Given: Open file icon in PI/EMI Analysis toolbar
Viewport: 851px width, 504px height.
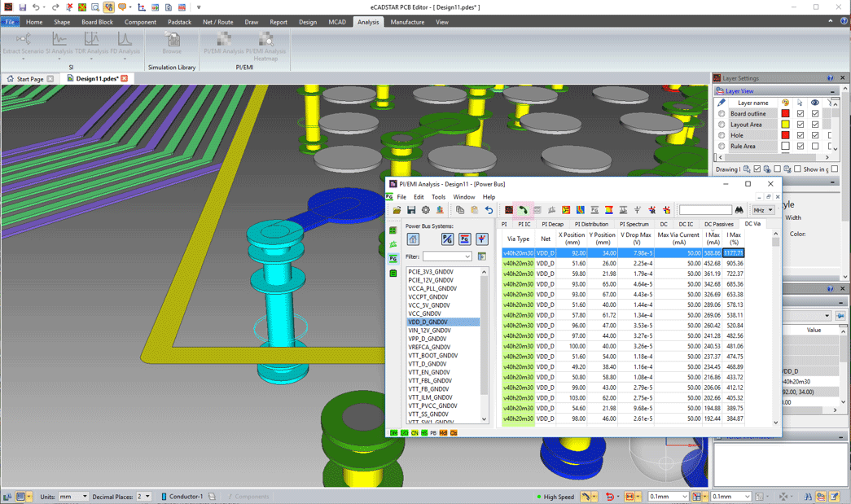Looking at the screenshot, I should coord(397,210).
